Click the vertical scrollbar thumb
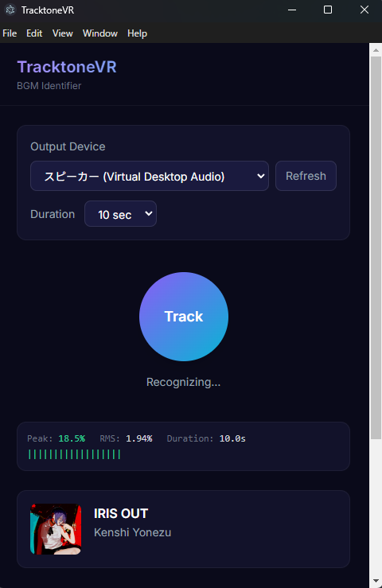 click(376, 248)
